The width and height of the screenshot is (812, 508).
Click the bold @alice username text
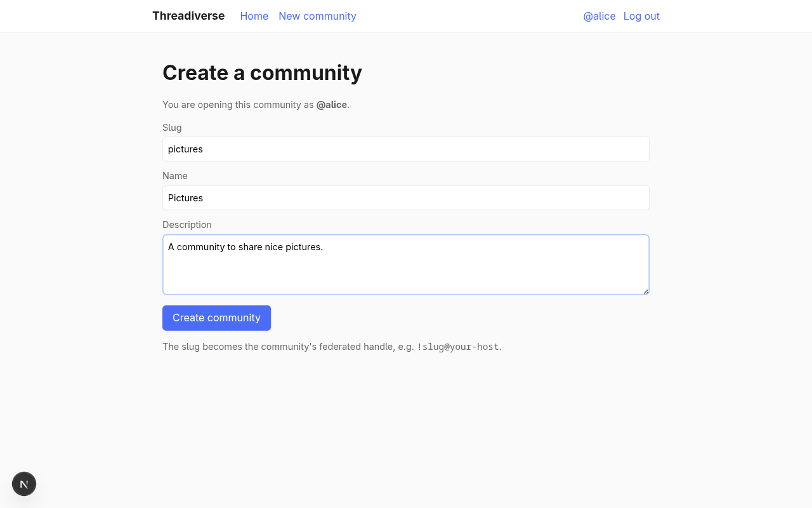(x=331, y=104)
